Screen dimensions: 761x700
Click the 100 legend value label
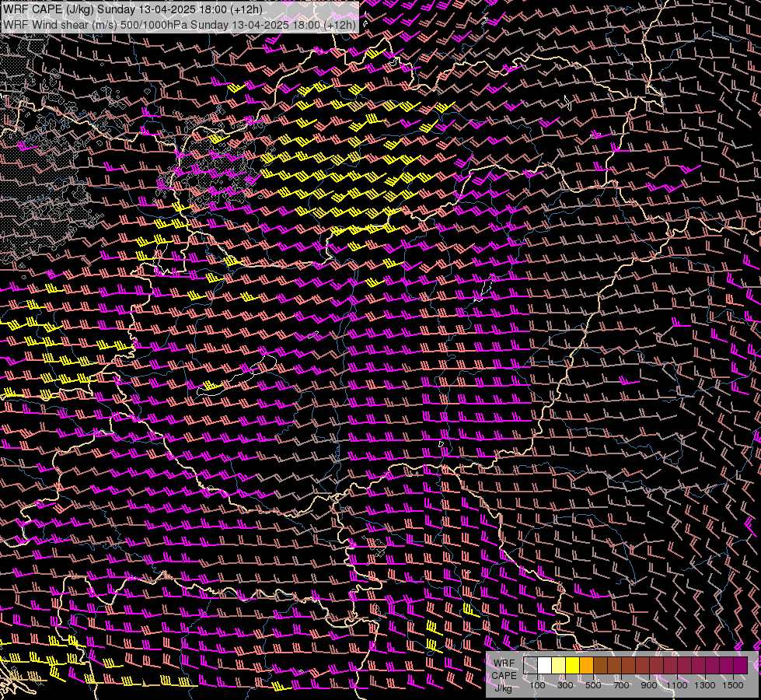coord(537,685)
